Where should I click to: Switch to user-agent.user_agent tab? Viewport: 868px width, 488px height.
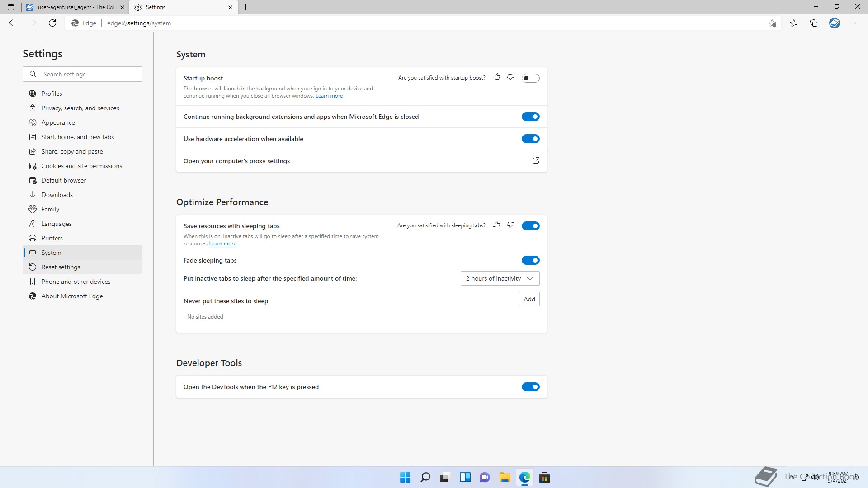(75, 7)
